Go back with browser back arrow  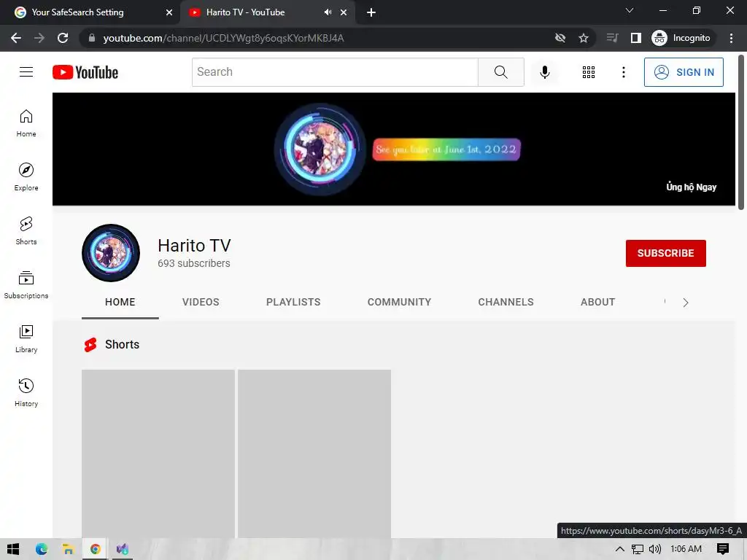tap(16, 38)
